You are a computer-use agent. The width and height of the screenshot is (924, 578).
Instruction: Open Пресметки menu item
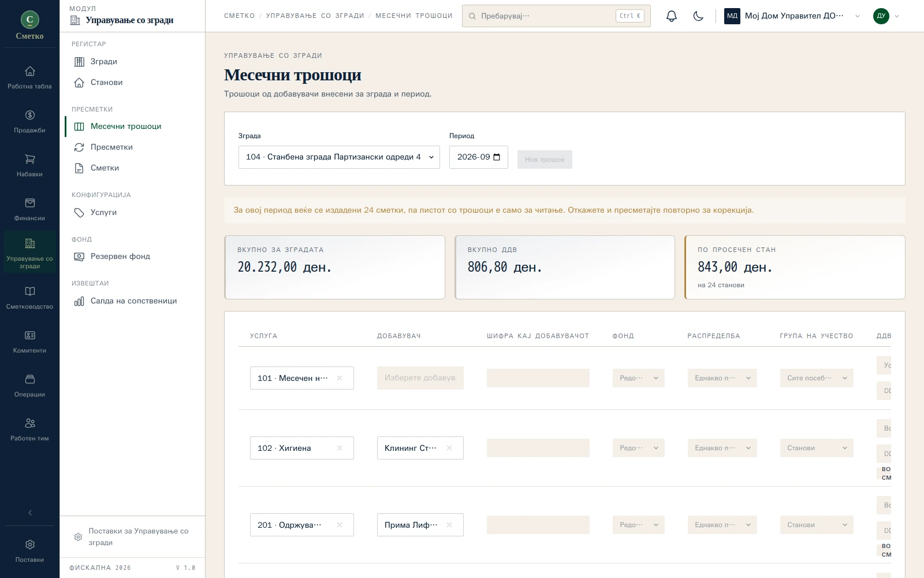point(132,147)
